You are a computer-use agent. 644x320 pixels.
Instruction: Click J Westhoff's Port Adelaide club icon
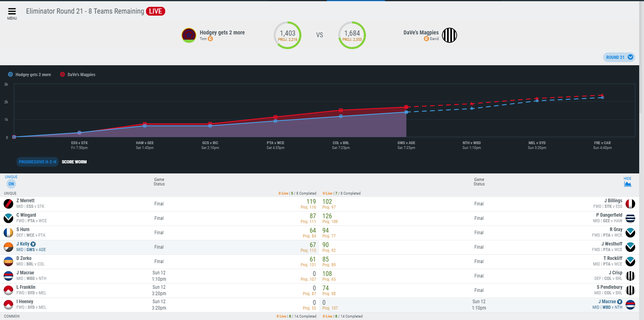coord(630,247)
